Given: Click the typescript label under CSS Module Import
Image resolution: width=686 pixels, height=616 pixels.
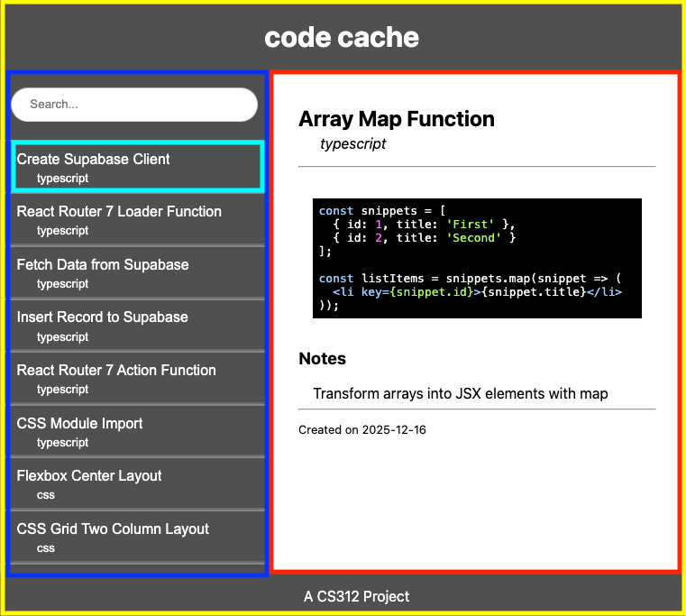Looking at the screenshot, I should [63, 443].
